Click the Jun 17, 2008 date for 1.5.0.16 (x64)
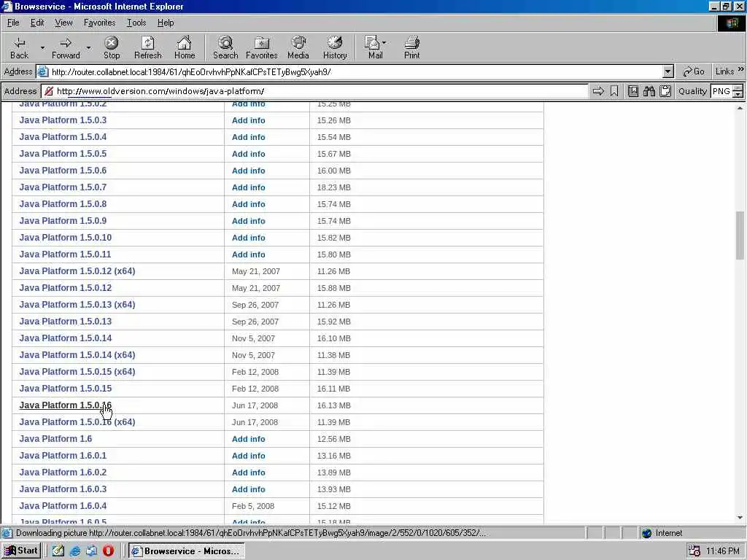This screenshot has height=560, width=747. coord(255,422)
